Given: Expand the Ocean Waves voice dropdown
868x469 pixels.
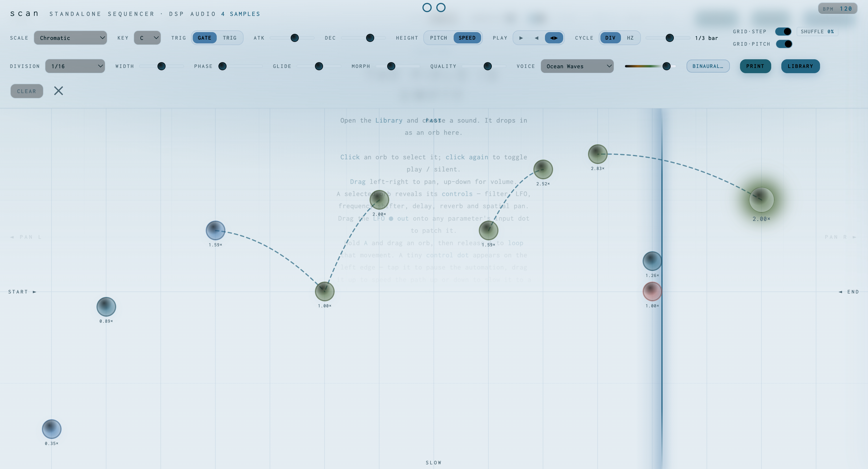Looking at the screenshot, I should [x=577, y=66].
